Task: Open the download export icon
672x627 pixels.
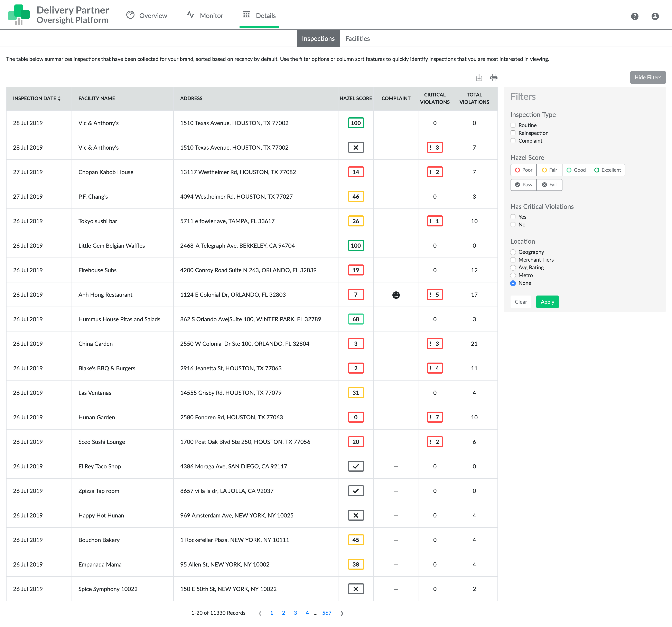Action: pyautogui.click(x=479, y=77)
